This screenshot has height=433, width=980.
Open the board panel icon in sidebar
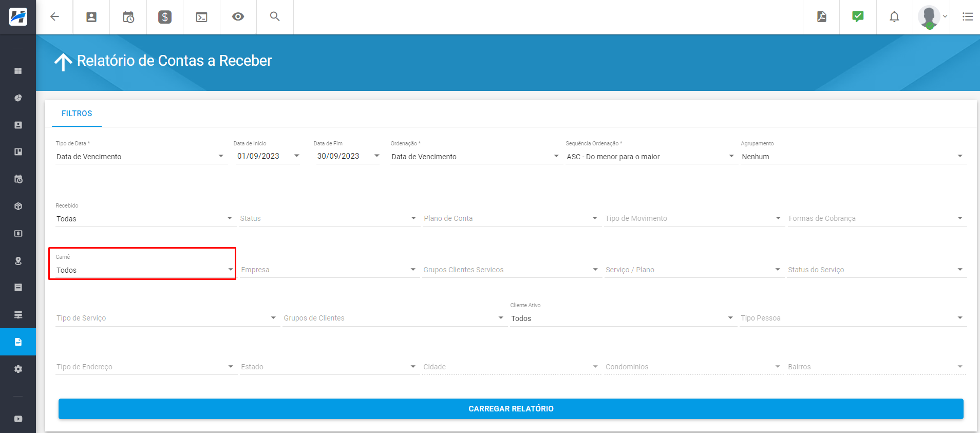click(18, 152)
